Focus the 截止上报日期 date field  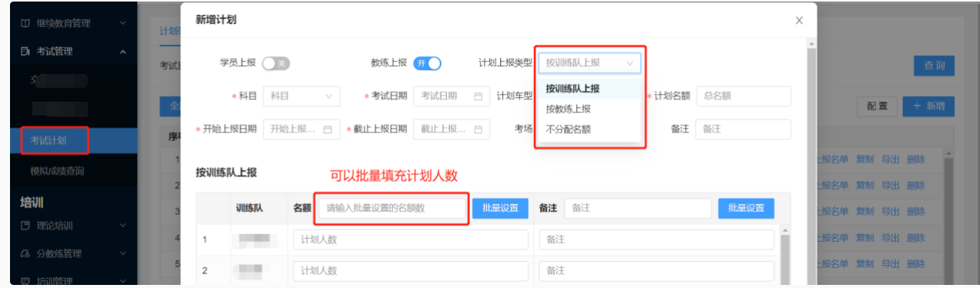coord(451,129)
